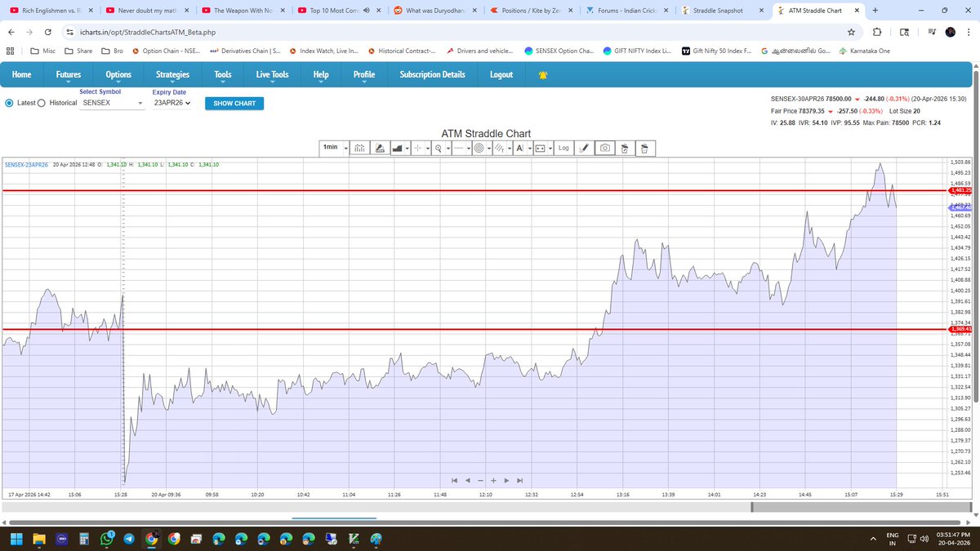Open the 23APR26 expiry date dropdown
Viewport: 980px width, 551px height.
[171, 103]
